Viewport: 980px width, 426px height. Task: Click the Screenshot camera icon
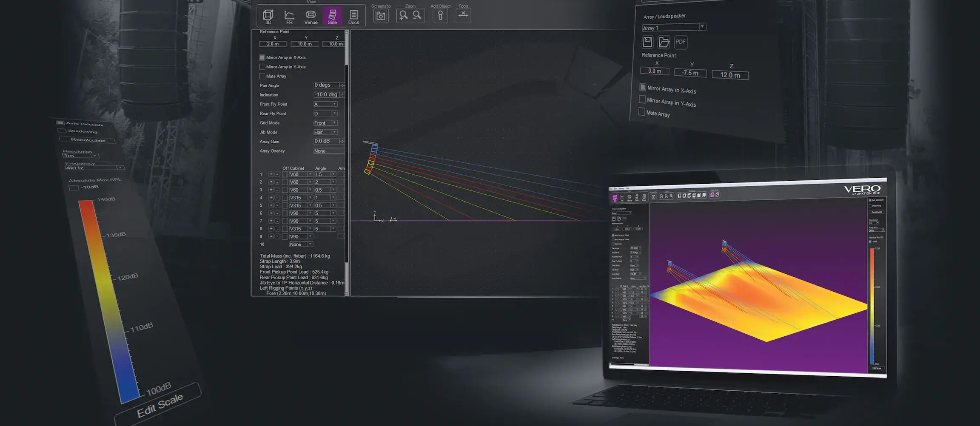pos(381,16)
